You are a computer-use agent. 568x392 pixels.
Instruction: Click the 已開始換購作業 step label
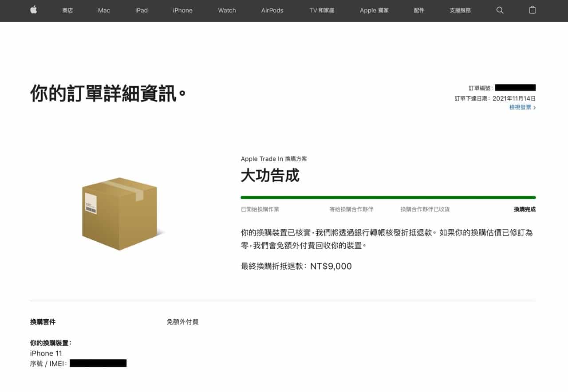point(260,209)
